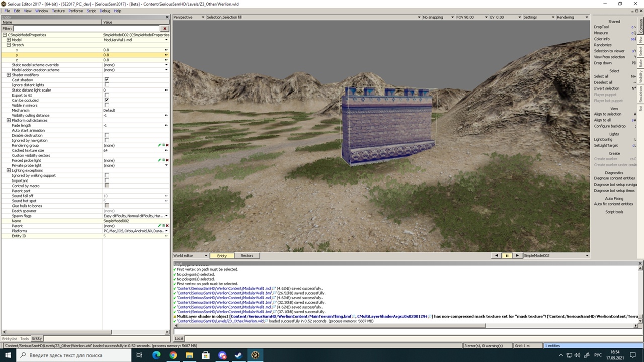Open the Perspective view dropdown
The height and width of the screenshot is (362, 644).
[x=189, y=17]
